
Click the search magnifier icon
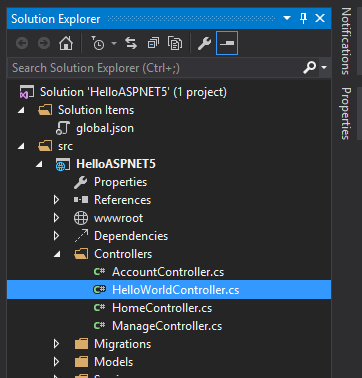(x=310, y=68)
